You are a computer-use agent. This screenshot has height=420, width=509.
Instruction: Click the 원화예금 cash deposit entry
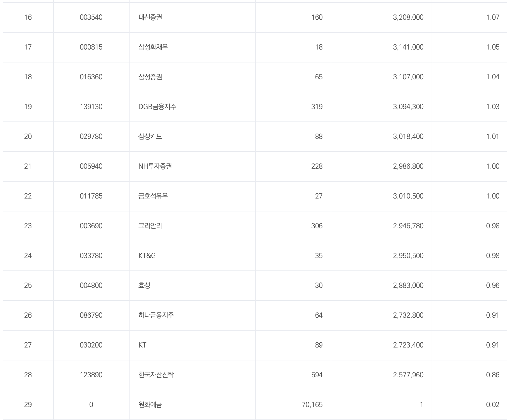tap(150, 405)
